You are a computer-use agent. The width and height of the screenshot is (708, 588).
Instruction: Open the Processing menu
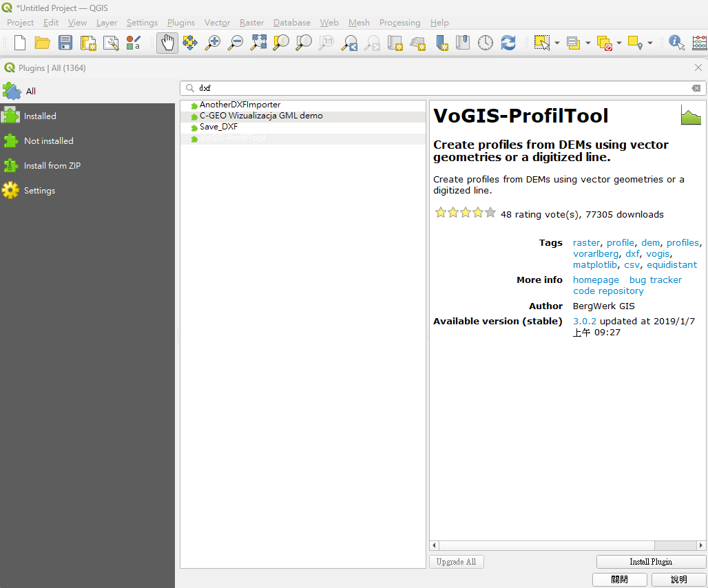(399, 23)
